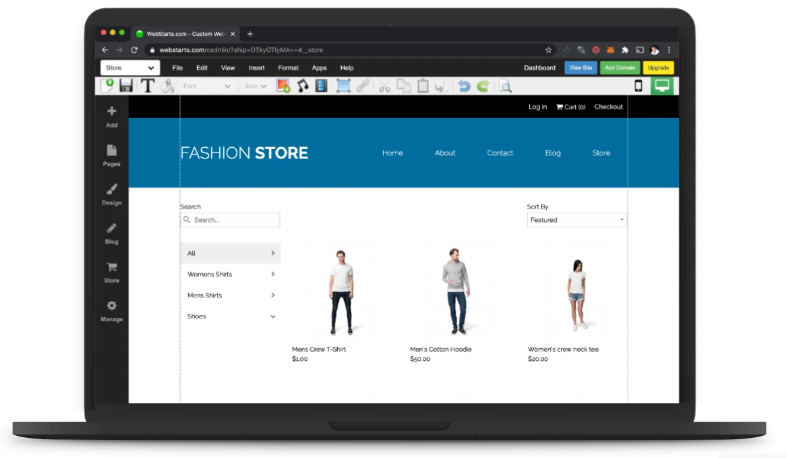Open a new browser tab
Image resolution: width=787 pixels, height=458 pixels.
pyautogui.click(x=250, y=34)
